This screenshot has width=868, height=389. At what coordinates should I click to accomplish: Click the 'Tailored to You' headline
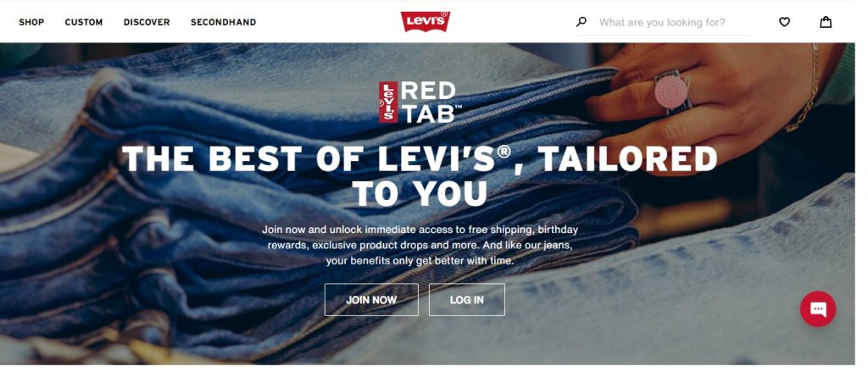click(420, 176)
